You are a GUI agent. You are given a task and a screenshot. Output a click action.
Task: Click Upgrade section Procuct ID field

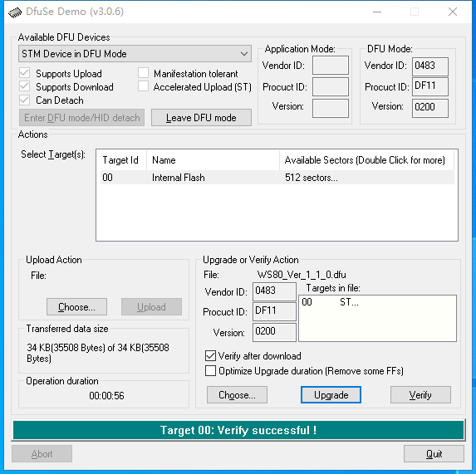point(274,311)
